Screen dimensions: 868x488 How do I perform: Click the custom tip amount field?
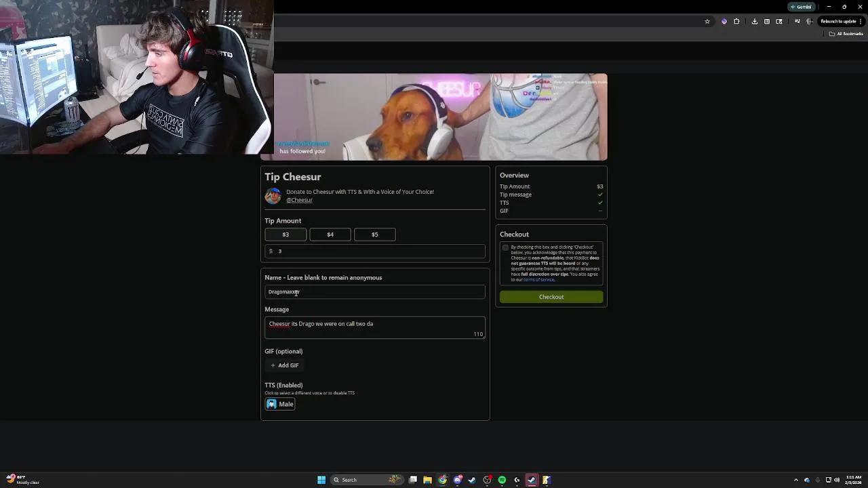click(x=375, y=251)
